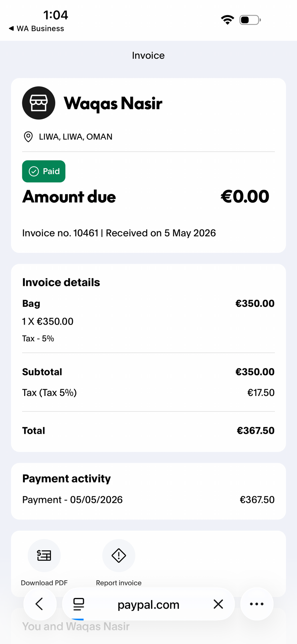Open the page reader icon beside the URL
The width and height of the screenshot is (297, 644).
click(x=79, y=604)
